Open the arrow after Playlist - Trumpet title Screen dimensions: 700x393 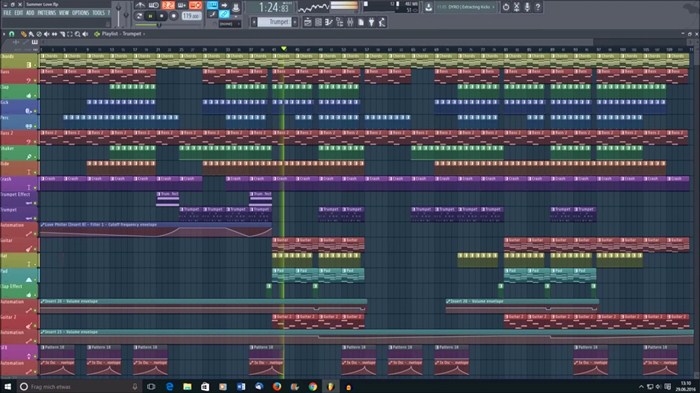(144, 34)
